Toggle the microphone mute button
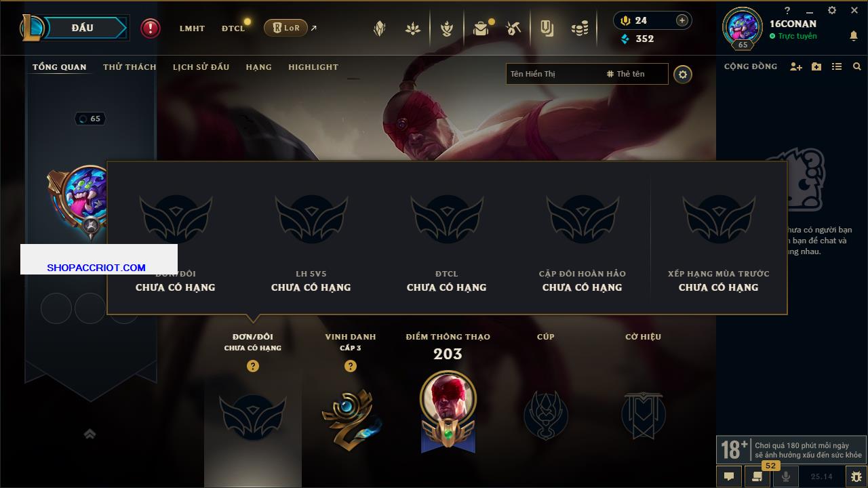Viewport: 868px width, 488px height. pyautogui.click(x=786, y=476)
